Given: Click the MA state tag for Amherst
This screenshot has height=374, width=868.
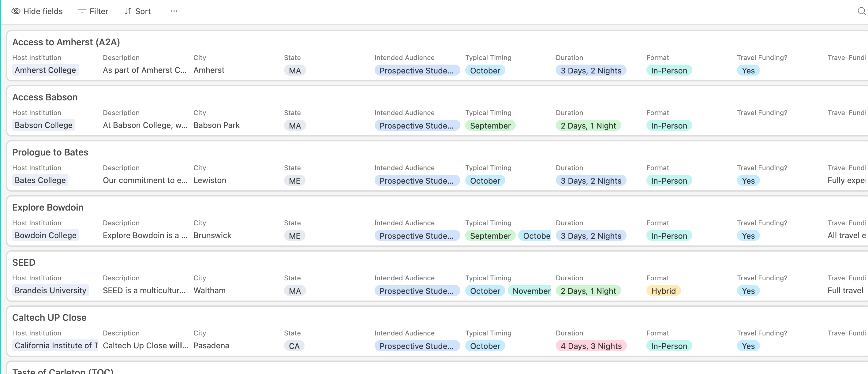Looking at the screenshot, I should coord(295,70).
